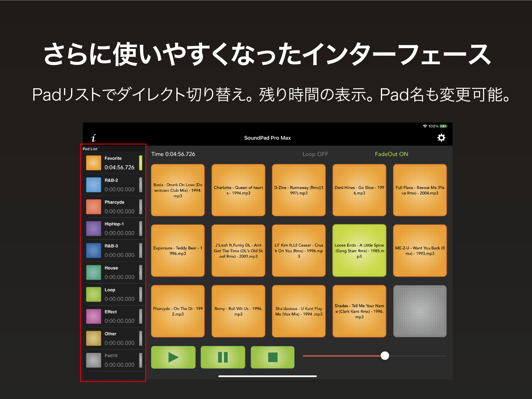Select the pink Effect pad icon
This screenshot has width=532, height=399.
(x=93, y=316)
